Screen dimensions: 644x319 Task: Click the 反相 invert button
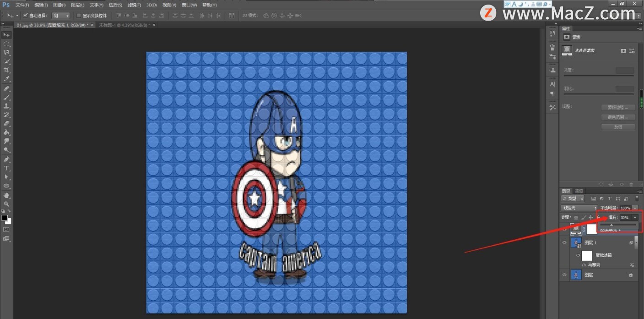point(618,126)
